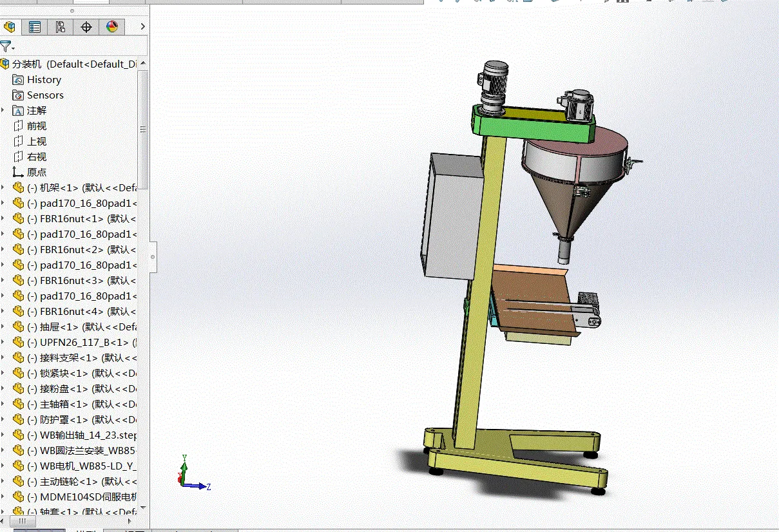The height and width of the screenshot is (532, 779).
Task: Click the 接粉盘<1> component icon
Action: tap(18, 389)
